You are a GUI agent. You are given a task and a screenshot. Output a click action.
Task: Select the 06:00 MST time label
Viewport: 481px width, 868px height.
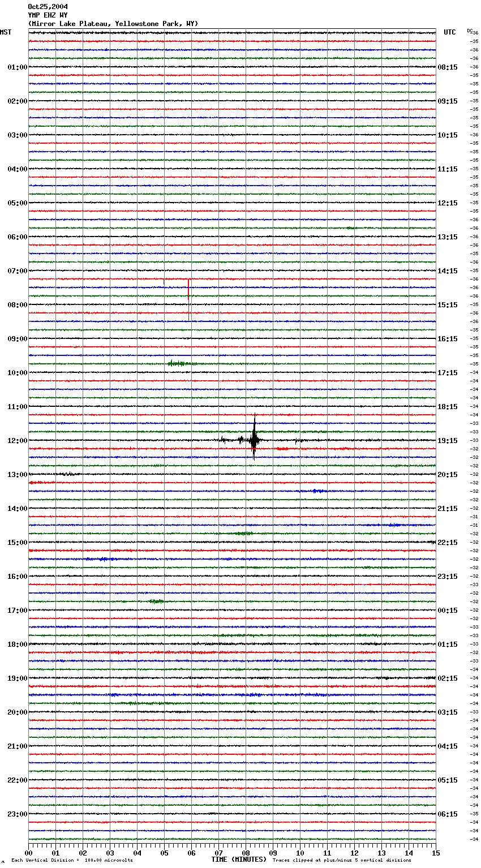point(17,237)
